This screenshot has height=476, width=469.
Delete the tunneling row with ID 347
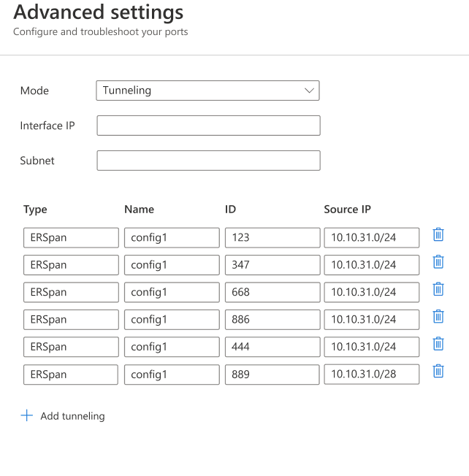(438, 262)
